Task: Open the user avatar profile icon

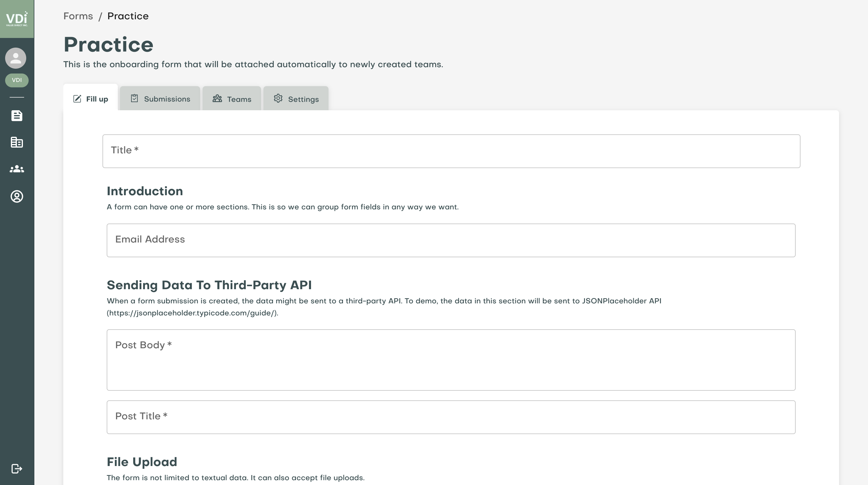Action: pos(15,58)
